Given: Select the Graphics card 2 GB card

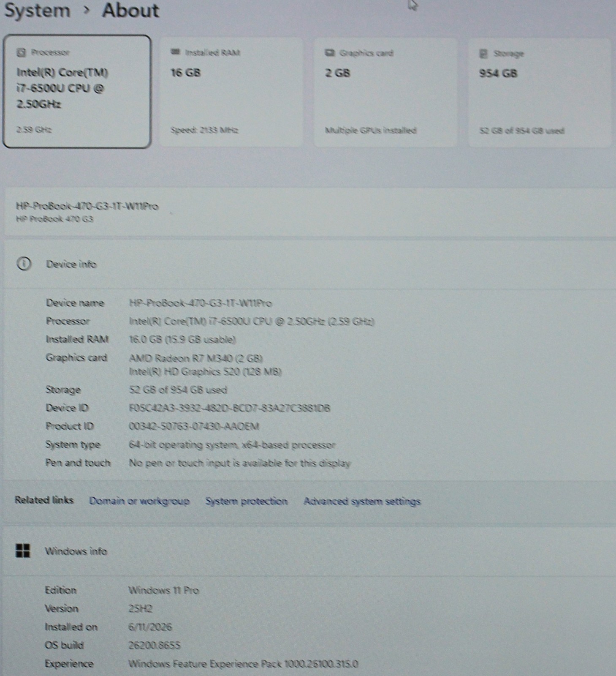Looking at the screenshot, I should pyautogui.click(x=385, y=93).
